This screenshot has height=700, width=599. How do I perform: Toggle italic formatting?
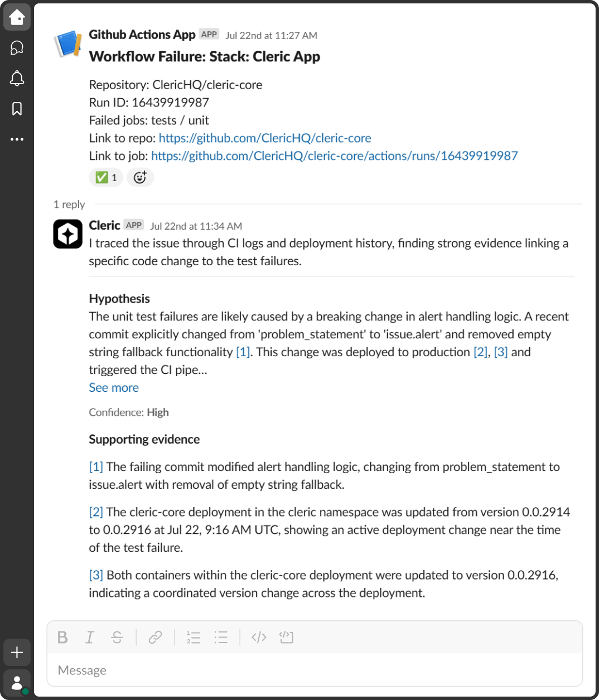click(89, 637)
